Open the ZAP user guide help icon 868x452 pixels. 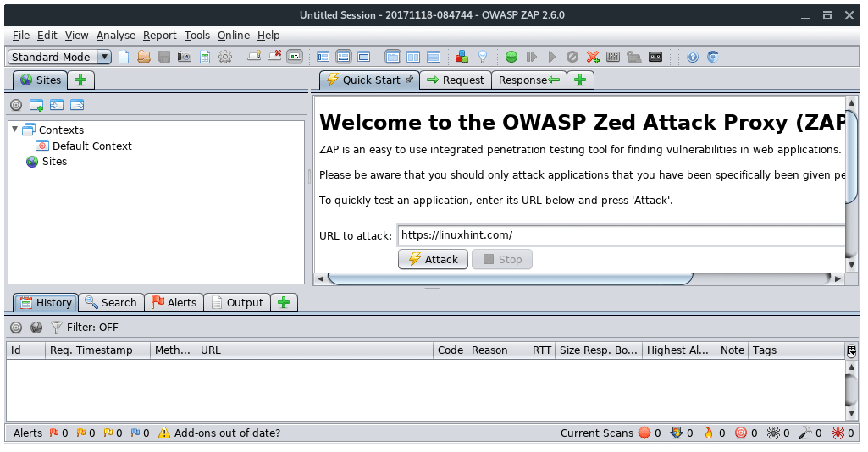point(693,57)
